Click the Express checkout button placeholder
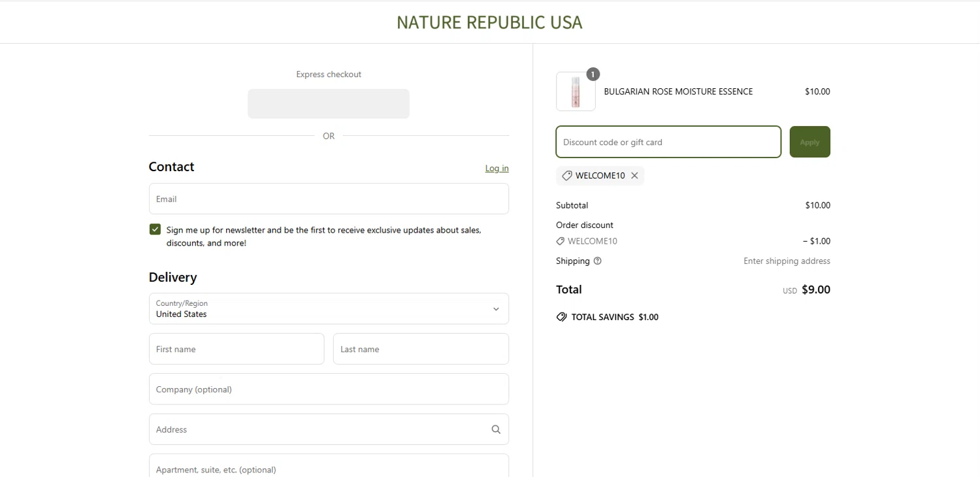Viewport: 980px width, 477px height. (329, 104)
